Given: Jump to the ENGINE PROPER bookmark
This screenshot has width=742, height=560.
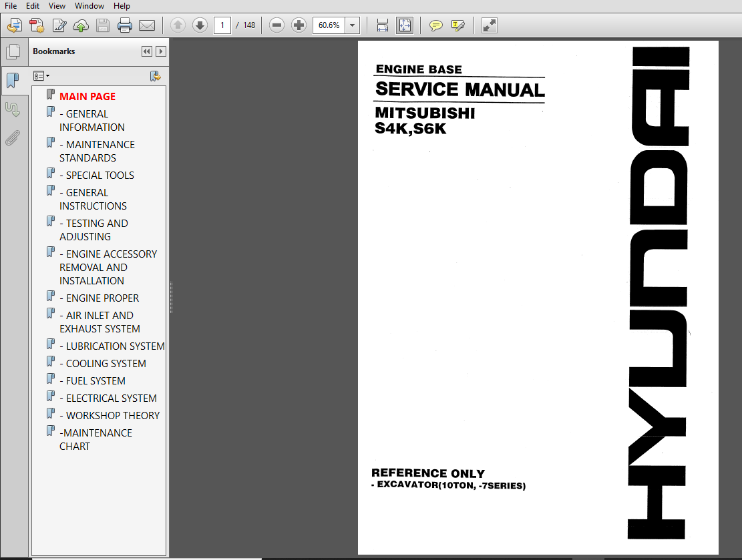Looking at the screenshot, I should tap(100, 298).
